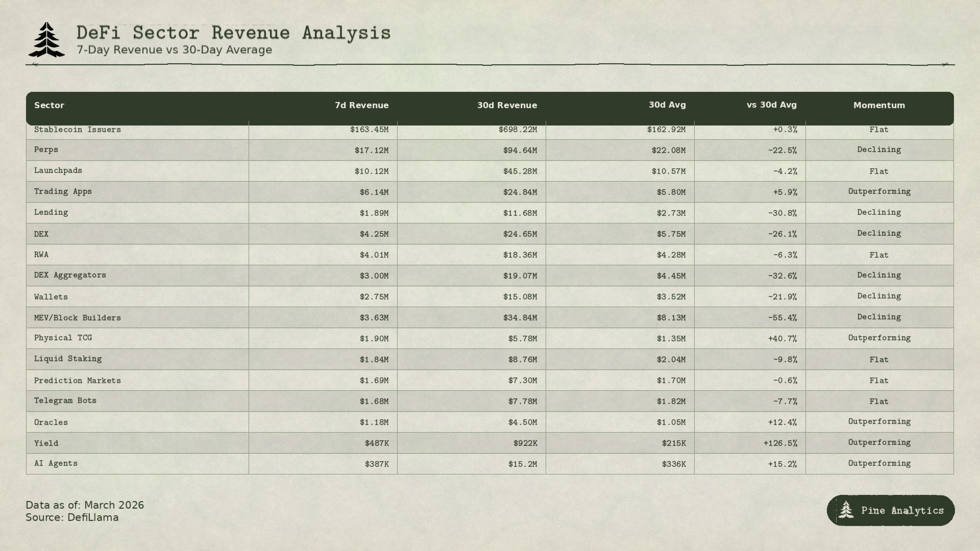This screenshot has height=551, width=980.
Task: Click the DeFi Sector Revenue Analysis title
Action: click(x=233, y=33)
